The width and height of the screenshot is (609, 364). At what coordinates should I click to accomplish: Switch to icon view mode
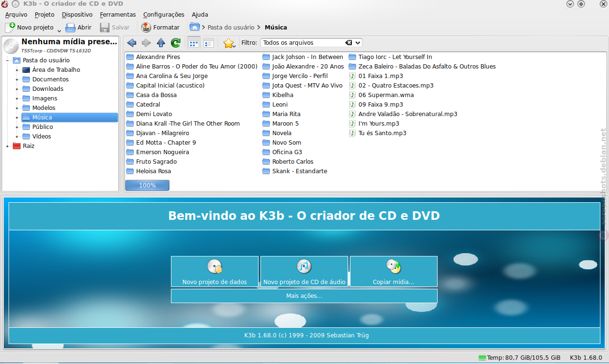coord(194,43)
